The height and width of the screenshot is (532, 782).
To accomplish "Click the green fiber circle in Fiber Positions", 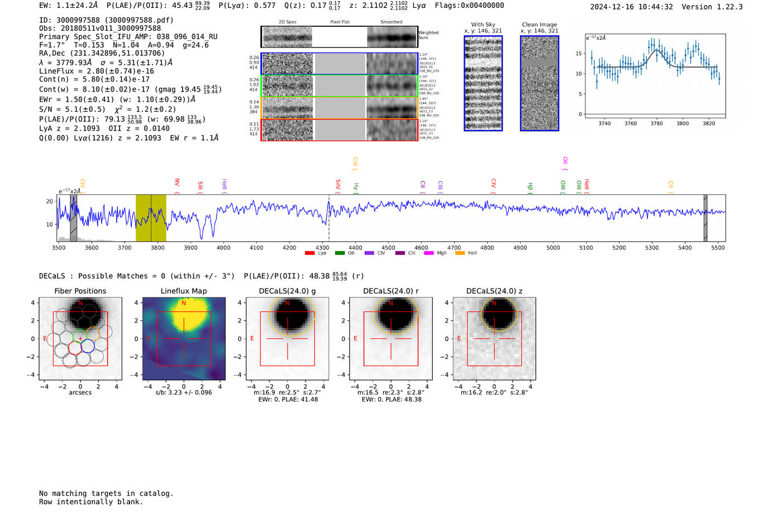I will click(80, 337).
